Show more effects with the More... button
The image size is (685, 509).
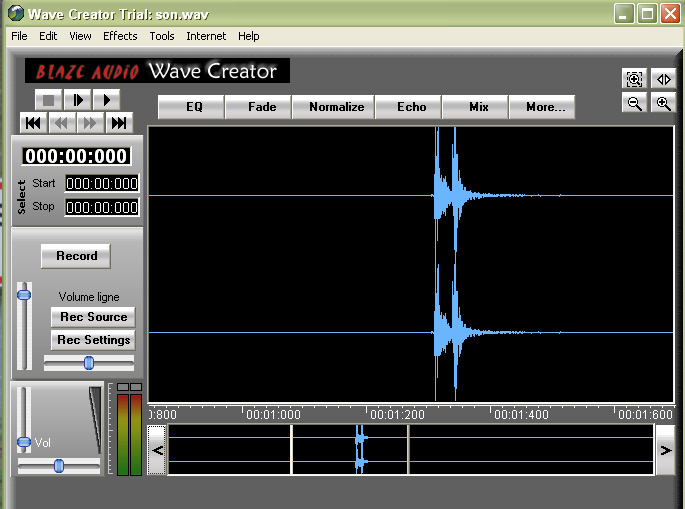coord(542,107)
